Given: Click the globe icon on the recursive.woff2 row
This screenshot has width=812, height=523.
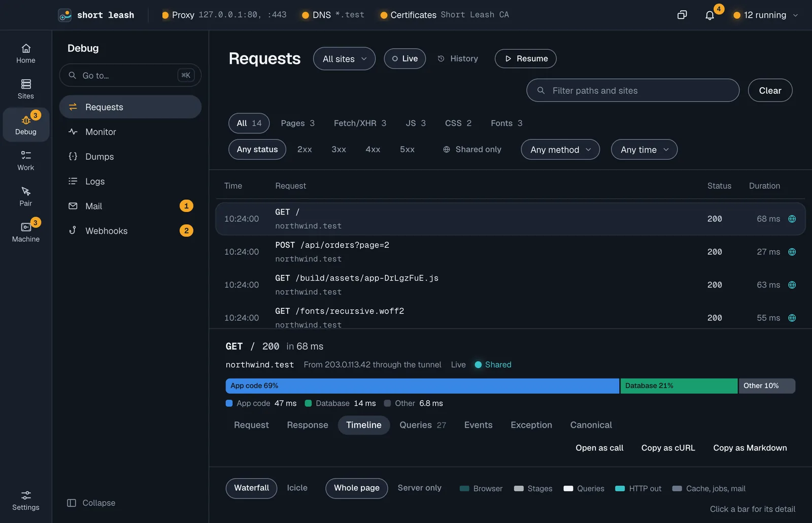Looking at the screenshot, I should tap(792, 318).
